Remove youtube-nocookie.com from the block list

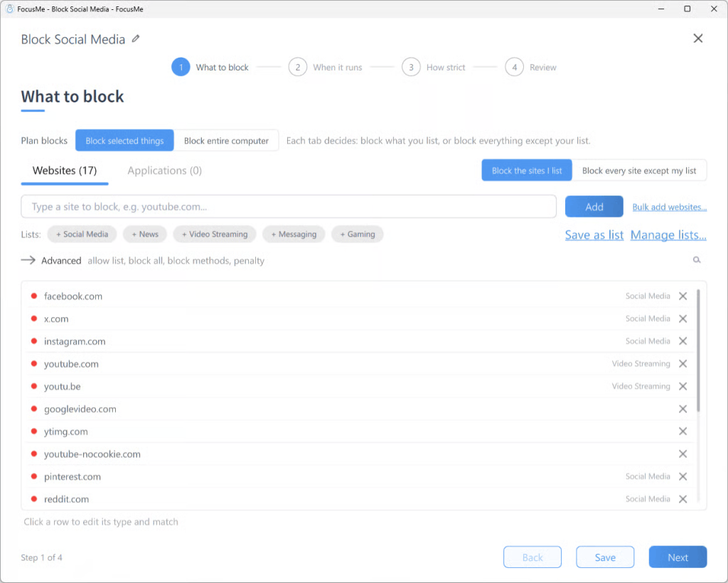pos(682,454)
